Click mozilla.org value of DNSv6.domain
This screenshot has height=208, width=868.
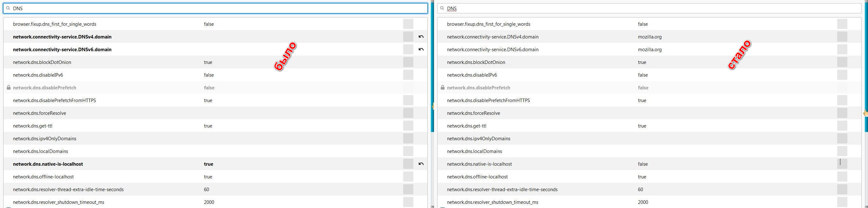[650, 50]
